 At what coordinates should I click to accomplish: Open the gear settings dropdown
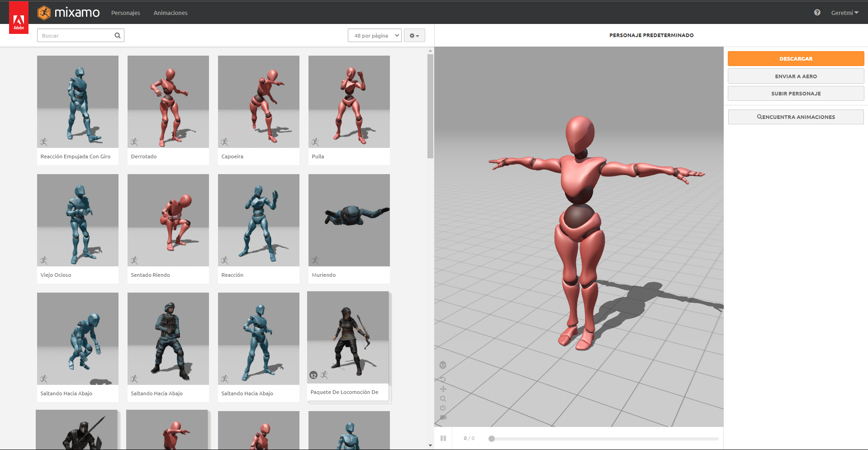click(414, 36)
